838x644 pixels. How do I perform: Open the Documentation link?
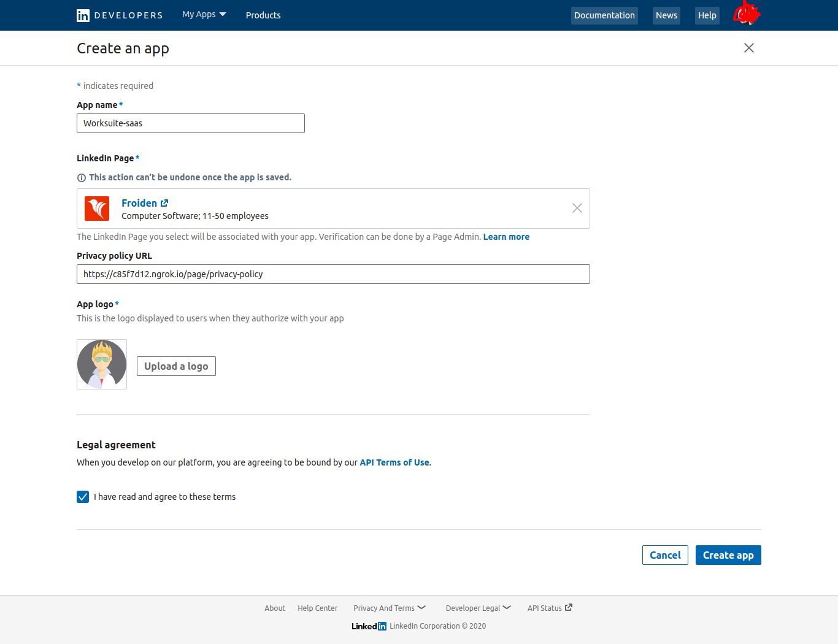(x=604, y=15)
